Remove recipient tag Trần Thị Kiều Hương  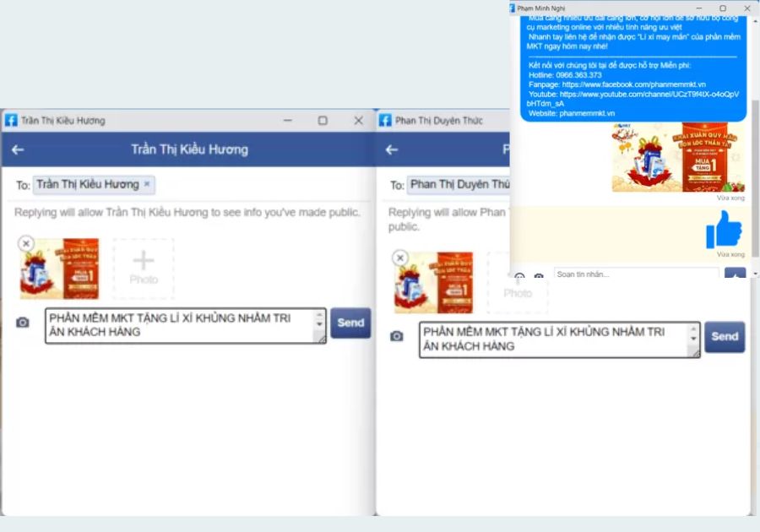tap(146, 184)
